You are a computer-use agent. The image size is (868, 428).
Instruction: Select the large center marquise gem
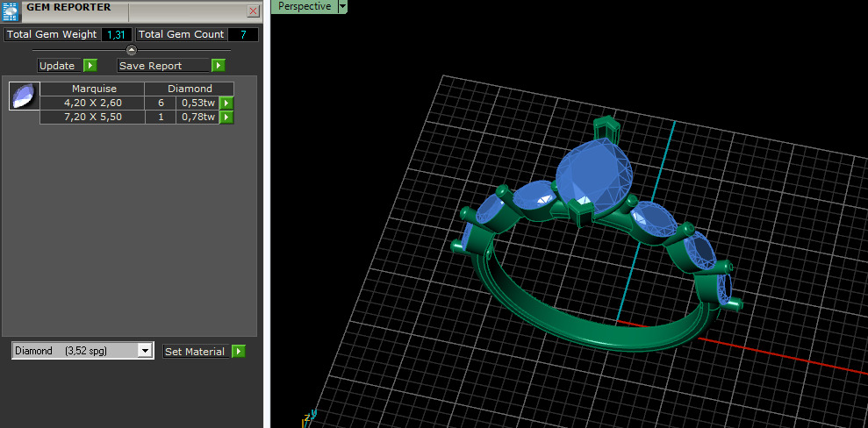point(595,175)
